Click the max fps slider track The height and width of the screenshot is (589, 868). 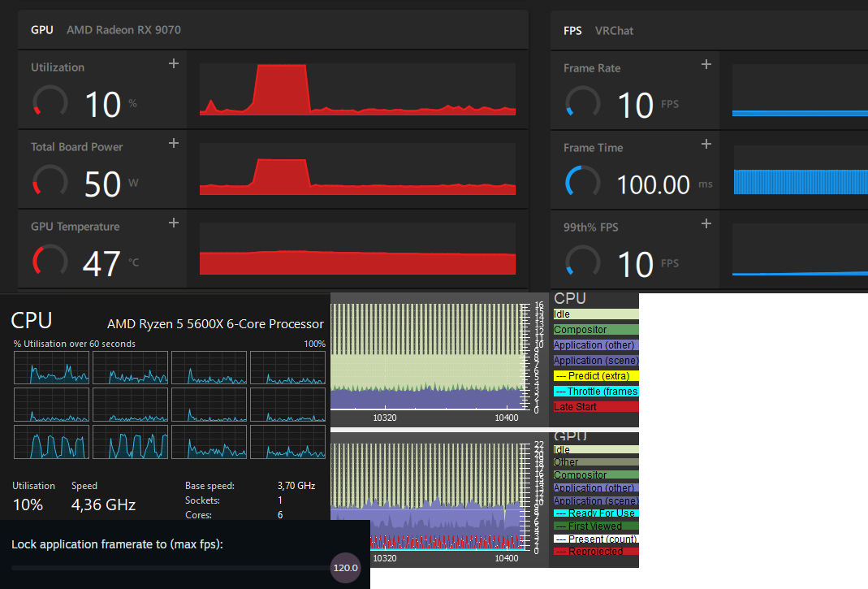(x=171, y=568)
